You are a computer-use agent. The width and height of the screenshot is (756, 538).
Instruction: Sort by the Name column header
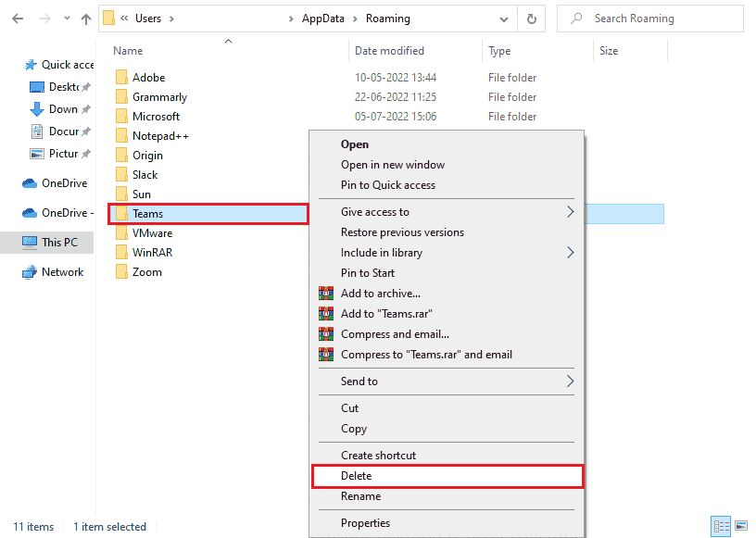(128, 51)
